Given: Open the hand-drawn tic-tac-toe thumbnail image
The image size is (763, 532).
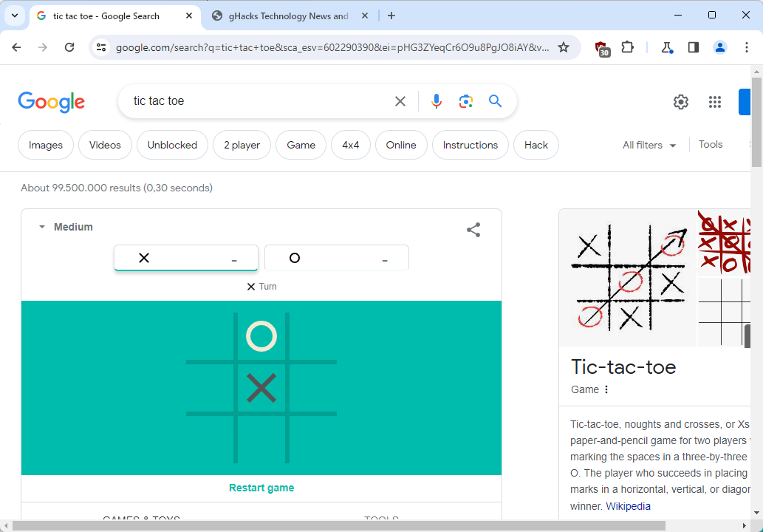Looking at the screenshot, I should [x=628, y=278].
